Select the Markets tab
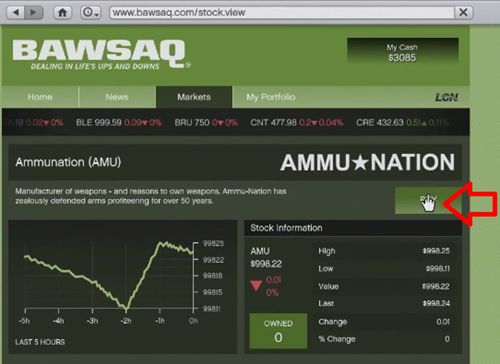Viewport: 500px width, 364px height. [x=194, y=97]
